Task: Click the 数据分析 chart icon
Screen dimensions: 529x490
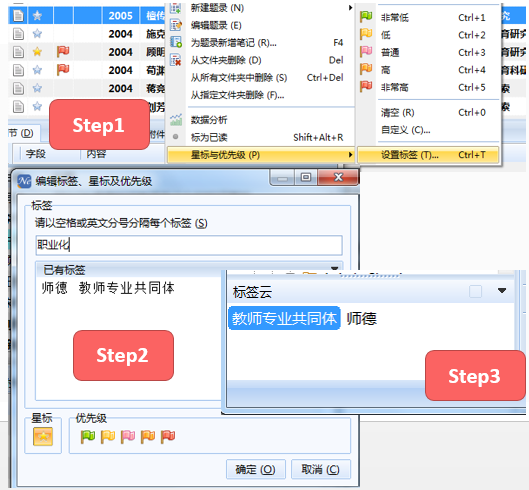Action: [x=176, y=119]
